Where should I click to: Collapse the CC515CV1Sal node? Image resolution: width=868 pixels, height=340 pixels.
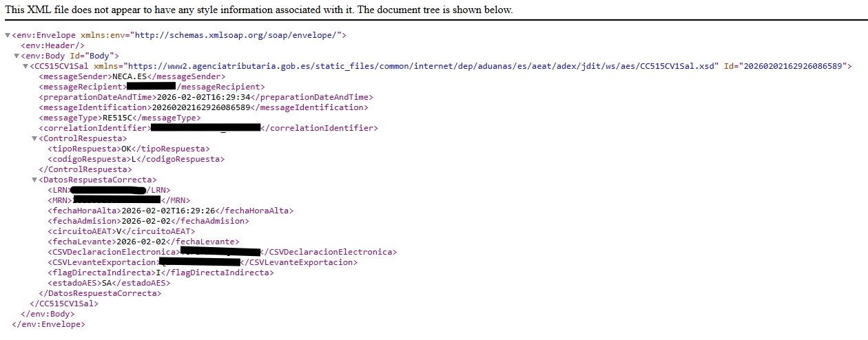(x=25, y=66)
